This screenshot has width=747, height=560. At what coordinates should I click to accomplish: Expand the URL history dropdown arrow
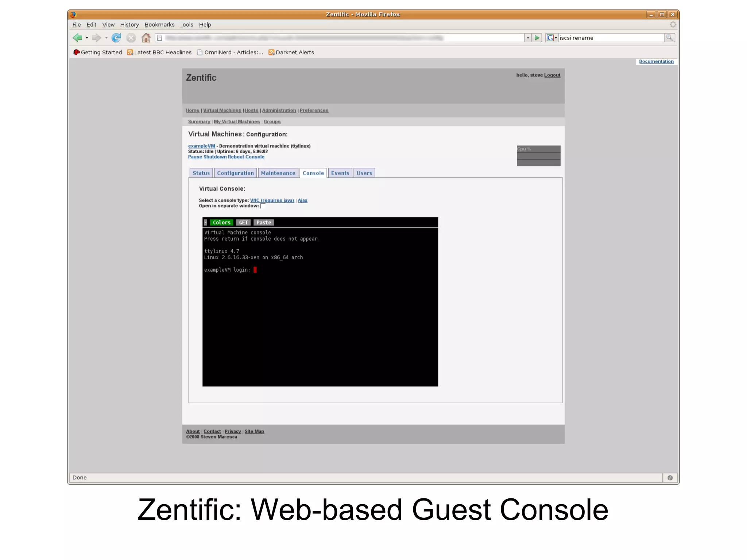click(x=528, y=38)
